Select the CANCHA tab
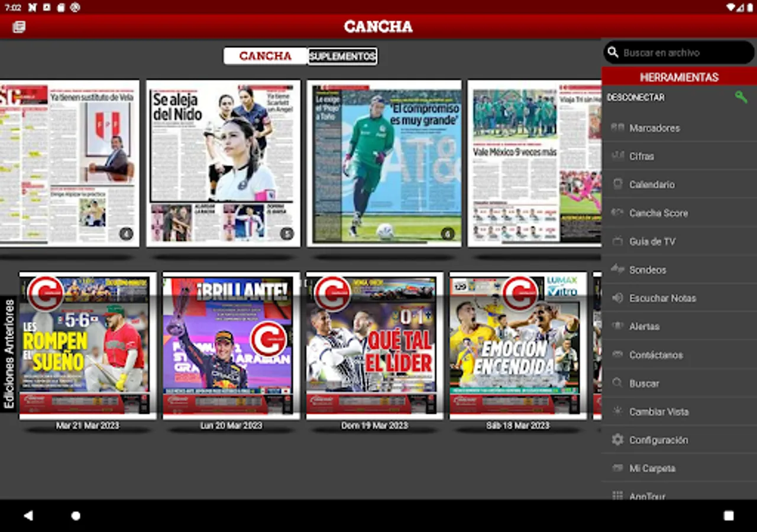The image size is (757, 532). pyautogui.click(x=266, y=56)
